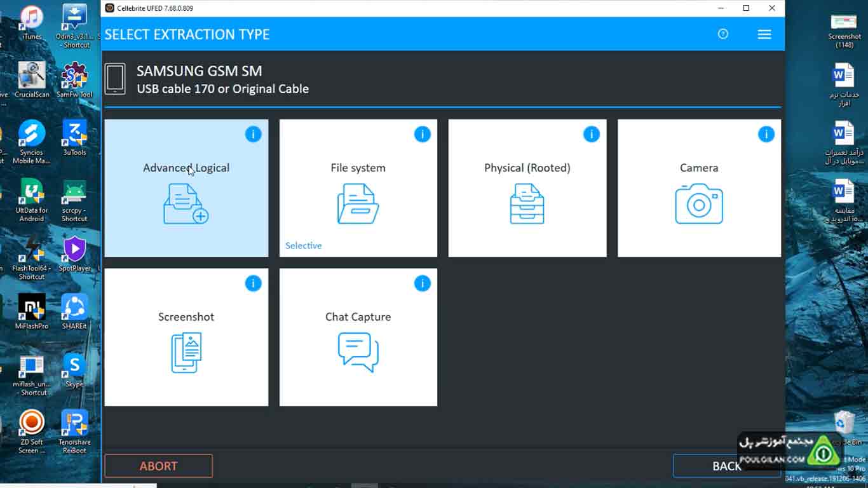Screen dimensions: 868x488
Task: Choose the Screenshot extraction tile
Action: (186, 337)
